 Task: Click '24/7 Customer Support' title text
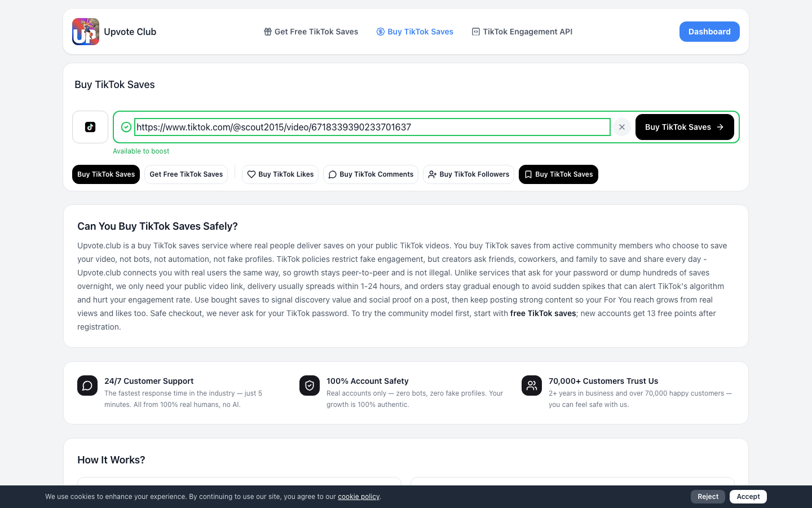click(x=149, y=381)
